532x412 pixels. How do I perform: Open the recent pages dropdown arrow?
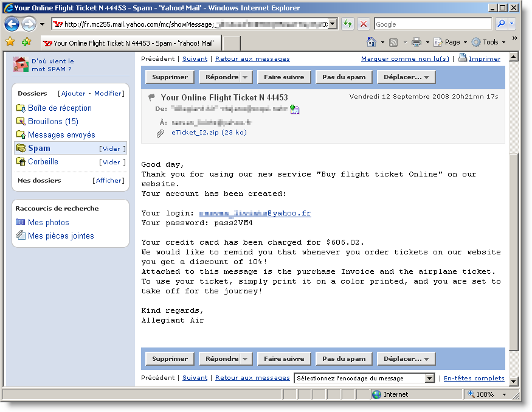pyautogui.click(x=42, y=24)
